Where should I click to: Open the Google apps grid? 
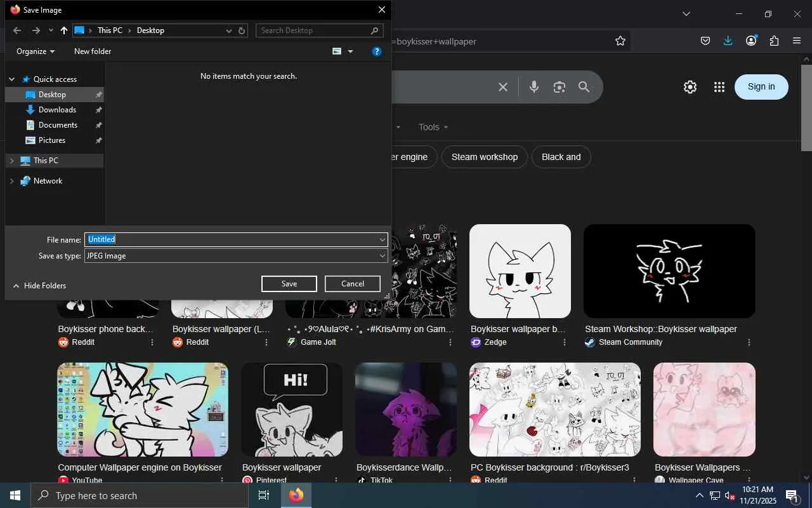click(x=719, y=87)
